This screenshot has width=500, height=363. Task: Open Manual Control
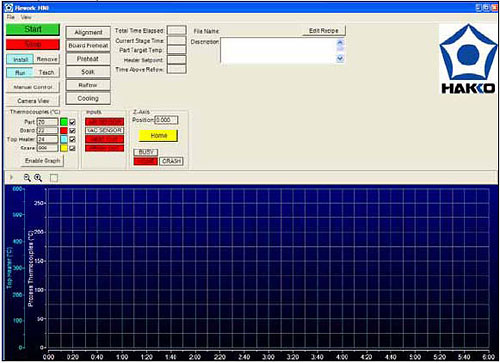point(33,87)
